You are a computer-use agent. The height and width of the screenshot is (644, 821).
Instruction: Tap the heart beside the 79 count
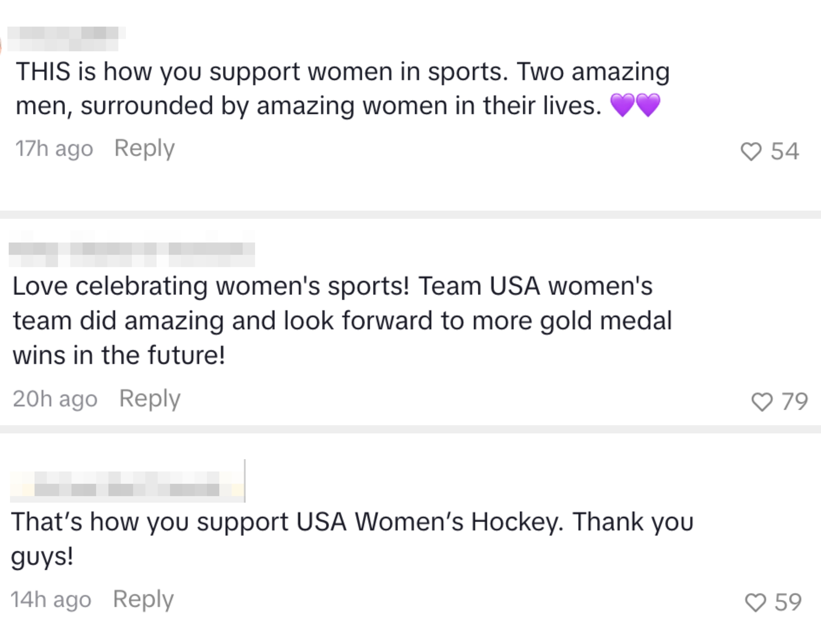pyautogui.click(x=762, y=402)
